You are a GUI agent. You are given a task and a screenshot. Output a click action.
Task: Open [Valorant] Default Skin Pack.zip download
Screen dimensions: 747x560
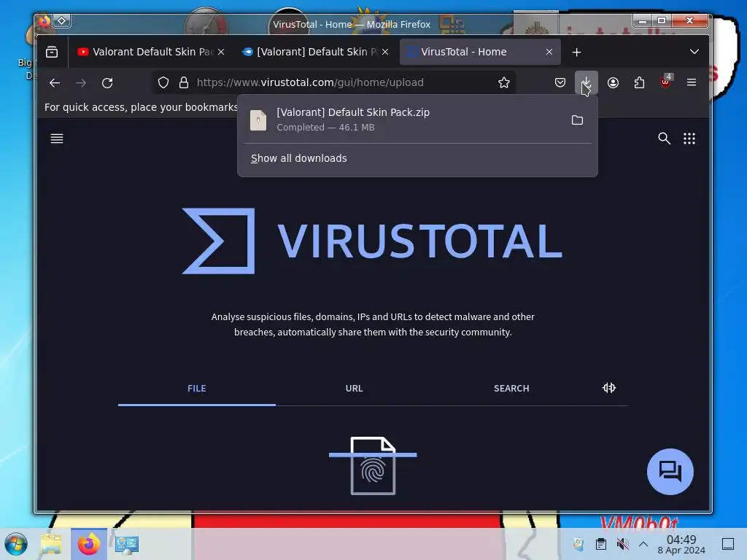[403, 120]
